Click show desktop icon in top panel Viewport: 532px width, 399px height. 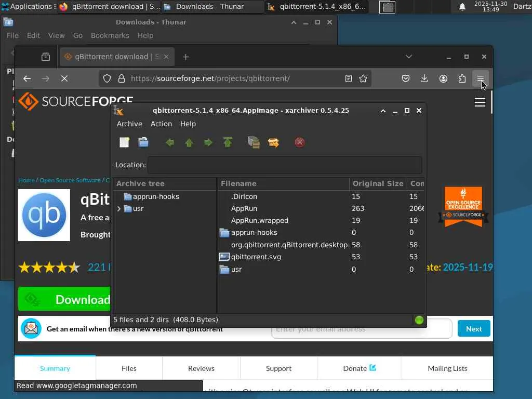coord(387,7)
